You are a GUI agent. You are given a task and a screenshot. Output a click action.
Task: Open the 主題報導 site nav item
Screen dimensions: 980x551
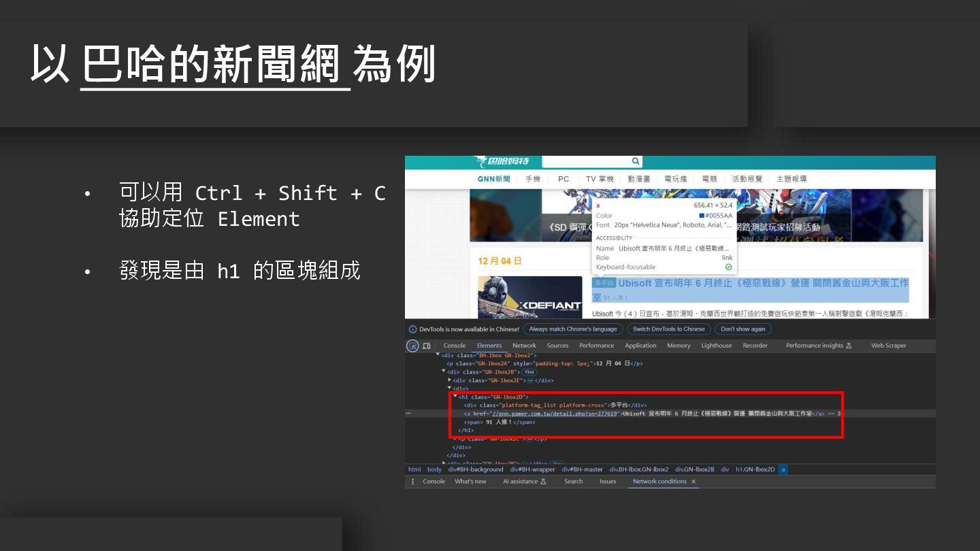click(x=791, y=179)
